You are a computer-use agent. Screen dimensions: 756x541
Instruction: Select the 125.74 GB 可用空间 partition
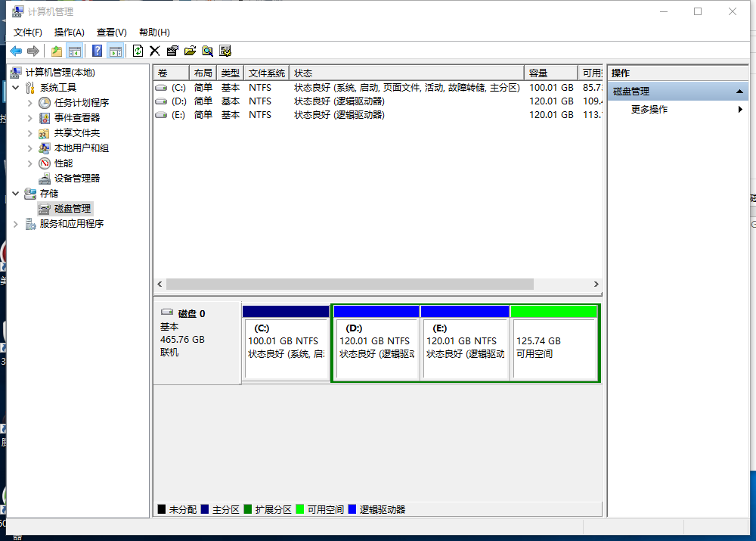point(554,348)
